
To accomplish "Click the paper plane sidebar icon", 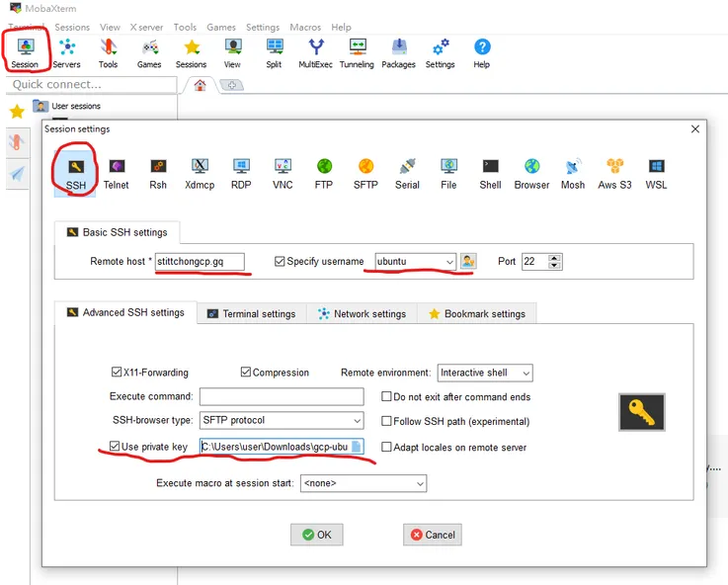I will [17, 174].
